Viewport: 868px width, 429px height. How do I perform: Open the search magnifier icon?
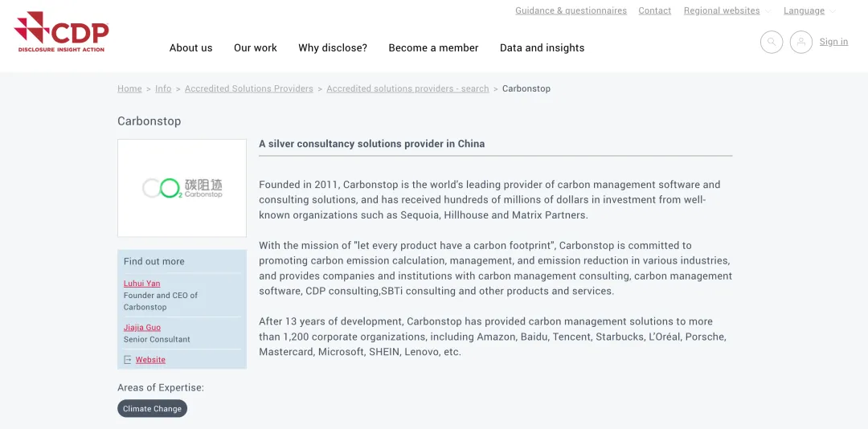(772, 42)
